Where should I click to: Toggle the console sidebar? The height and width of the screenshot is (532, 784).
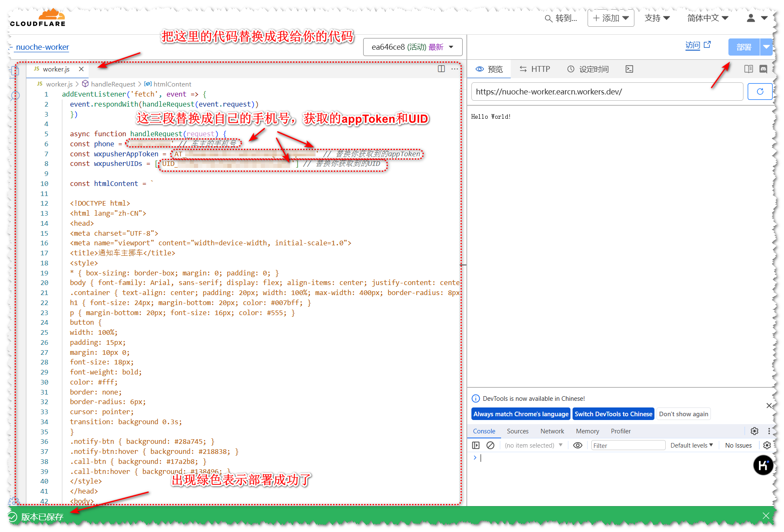(x=476, y=445)
